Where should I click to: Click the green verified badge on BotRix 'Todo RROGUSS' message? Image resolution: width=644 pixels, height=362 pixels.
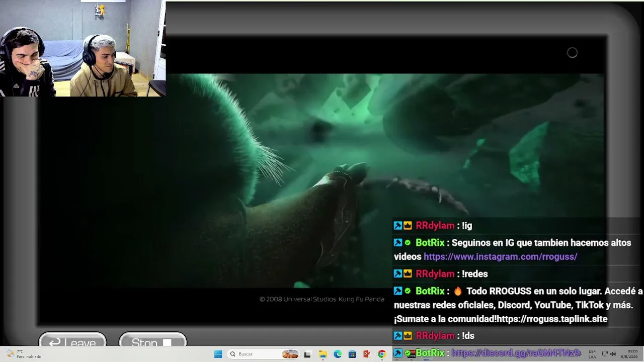coord(408,291)
